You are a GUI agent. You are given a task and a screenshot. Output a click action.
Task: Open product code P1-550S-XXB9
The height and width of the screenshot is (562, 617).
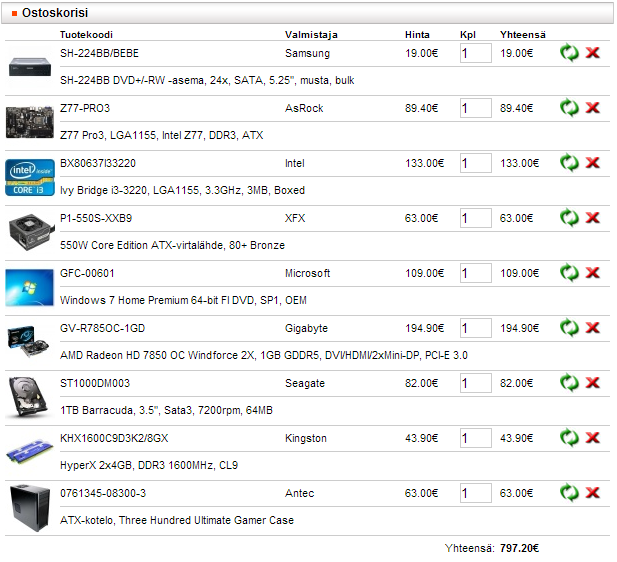click(x=96, y=218)
